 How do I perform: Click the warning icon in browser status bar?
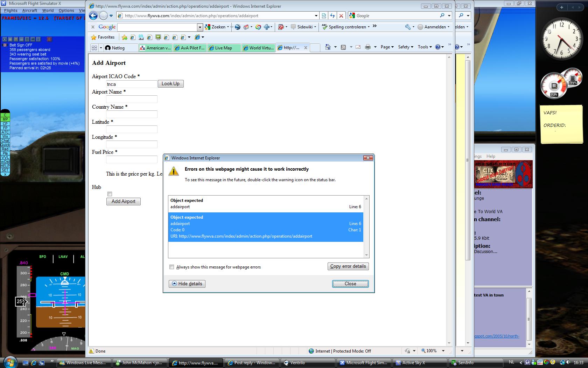tap(91, 351)
